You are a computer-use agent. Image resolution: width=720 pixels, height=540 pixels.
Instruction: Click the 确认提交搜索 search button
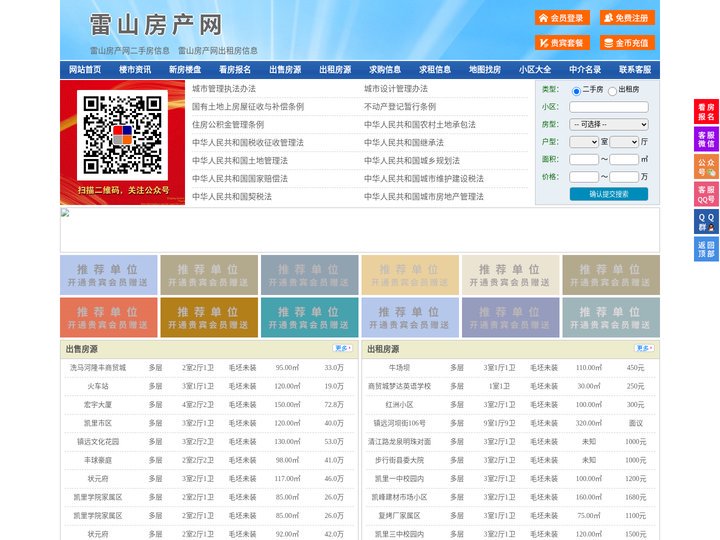pos(609,194)
